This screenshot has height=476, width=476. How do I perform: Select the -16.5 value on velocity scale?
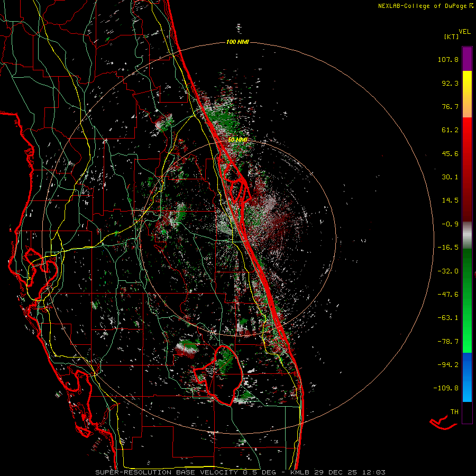[x=448, y=248]
